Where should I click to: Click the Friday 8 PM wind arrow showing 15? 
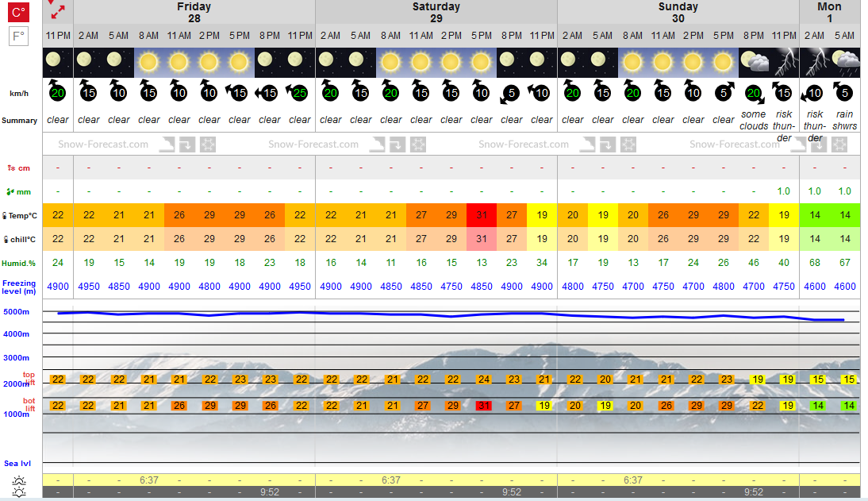point(267,93)
